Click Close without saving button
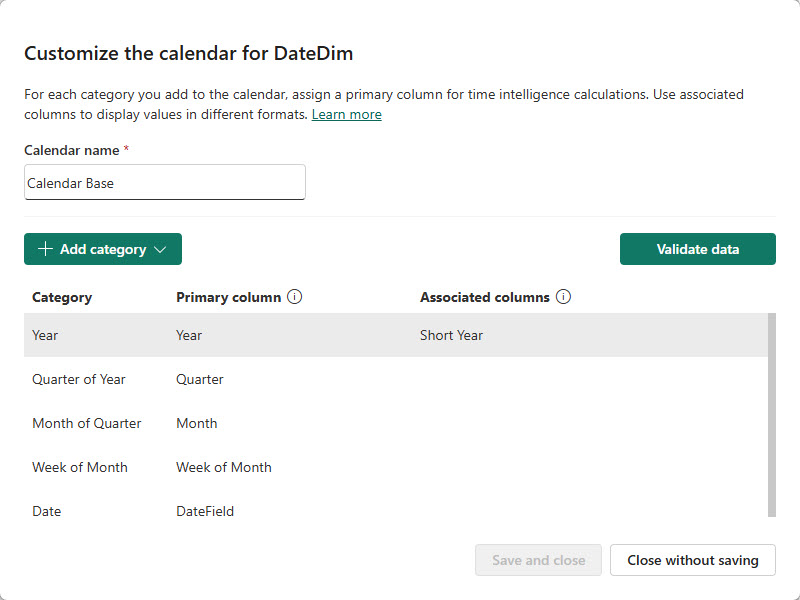Viewport: 800px width, 600px height. click(x=693, y=560)
